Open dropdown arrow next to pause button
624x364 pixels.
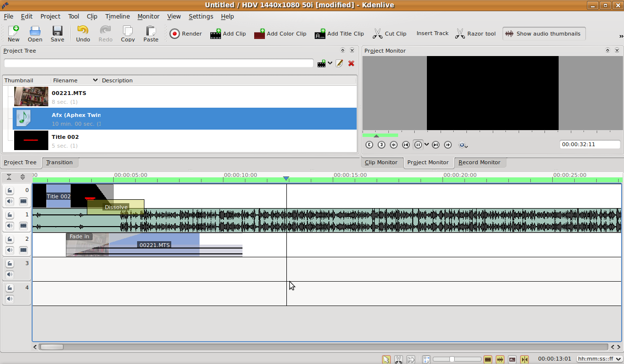427,144
